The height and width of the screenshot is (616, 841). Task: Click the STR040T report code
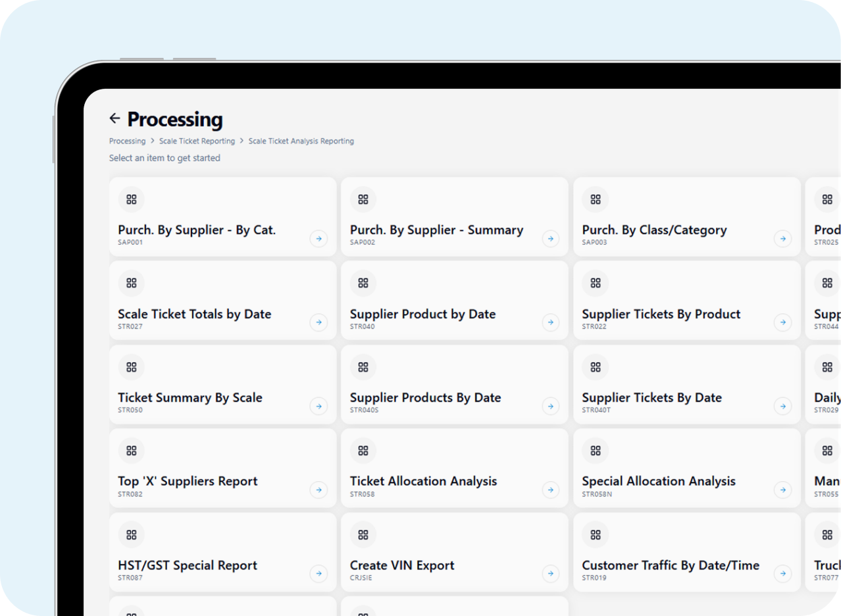pos(597,410)
